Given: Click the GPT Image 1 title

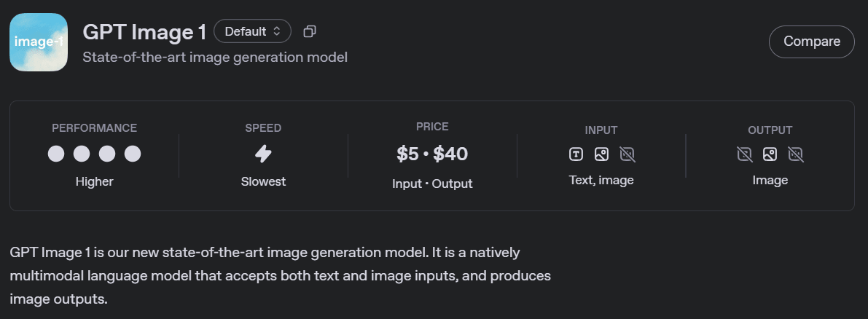Looking at the screenshot, I should (x=144, y=32).
